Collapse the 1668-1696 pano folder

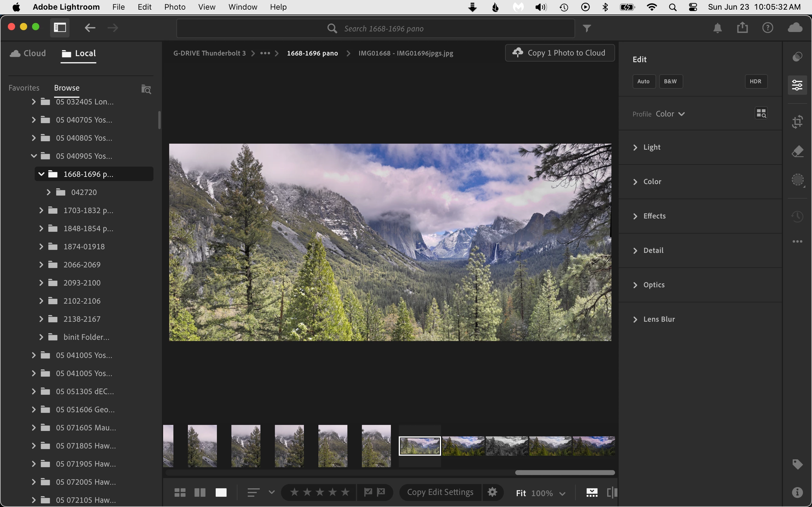[x=41, y=174]
